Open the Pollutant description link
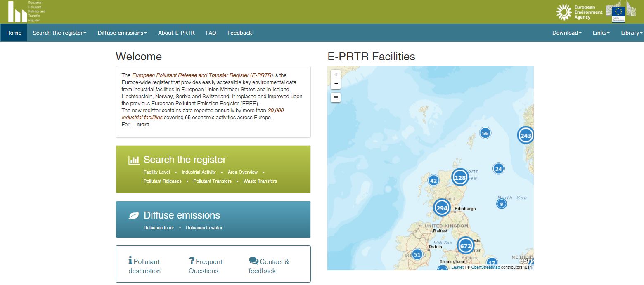644x285 pixels. (144, 266)
